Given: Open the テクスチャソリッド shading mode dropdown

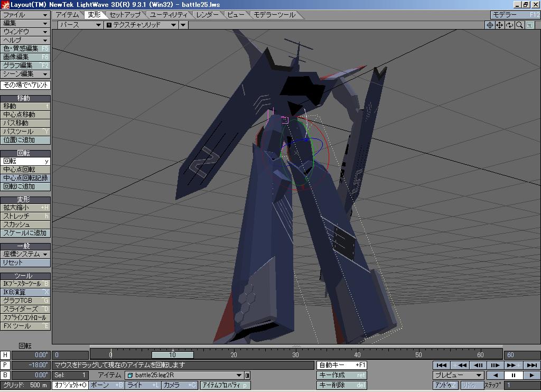Looking at the screenshot, I should tap(141, 25).
